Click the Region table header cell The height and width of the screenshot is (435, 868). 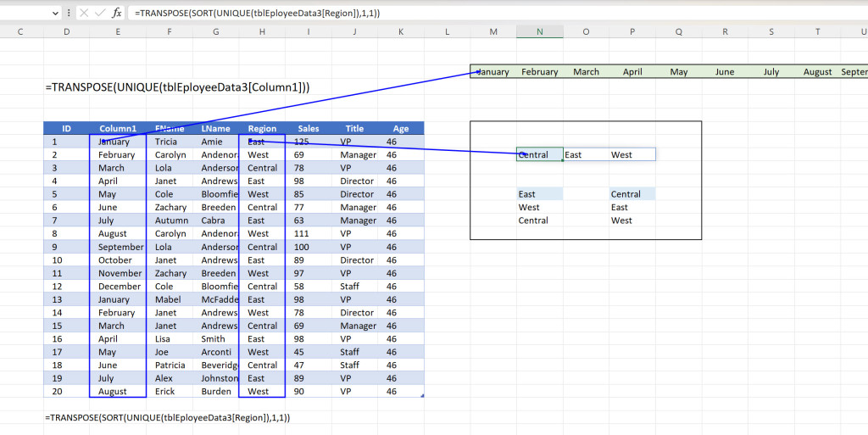[262, 128]
